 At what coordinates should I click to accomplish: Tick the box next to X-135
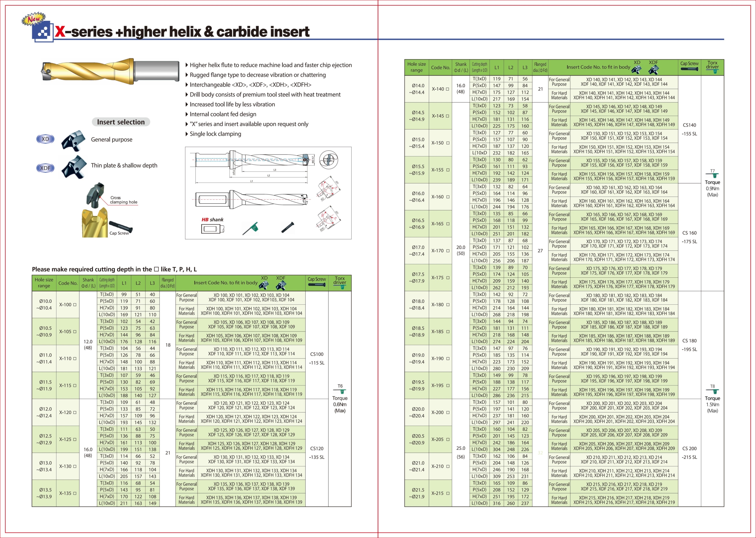coord(75,493)
